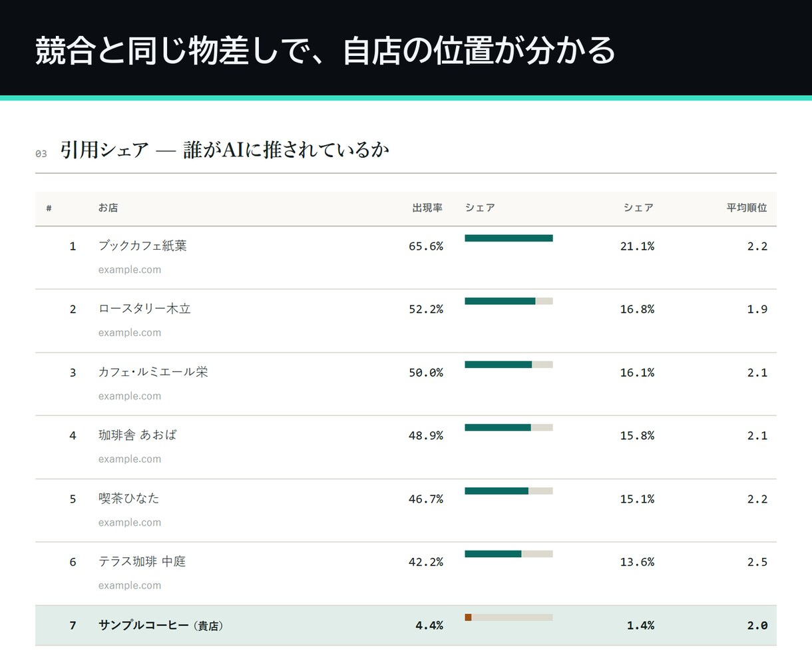This screenshot has width=812, height=671.
Task: Select shop name テラス珈琲 中庭
Action: coord(142,562)
